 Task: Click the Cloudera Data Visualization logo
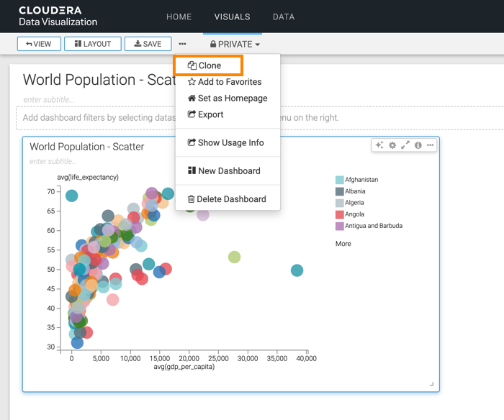(58, 17)
